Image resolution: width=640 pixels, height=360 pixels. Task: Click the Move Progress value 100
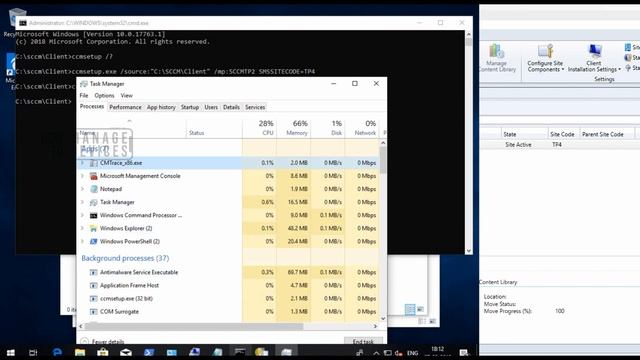[x=560, y=311]
